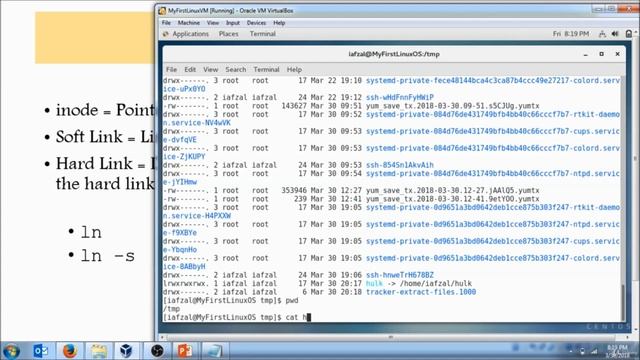This screenshot has width=640, height=360.
Task: Click the '/tmp' output line
Action: click(171, 309)
